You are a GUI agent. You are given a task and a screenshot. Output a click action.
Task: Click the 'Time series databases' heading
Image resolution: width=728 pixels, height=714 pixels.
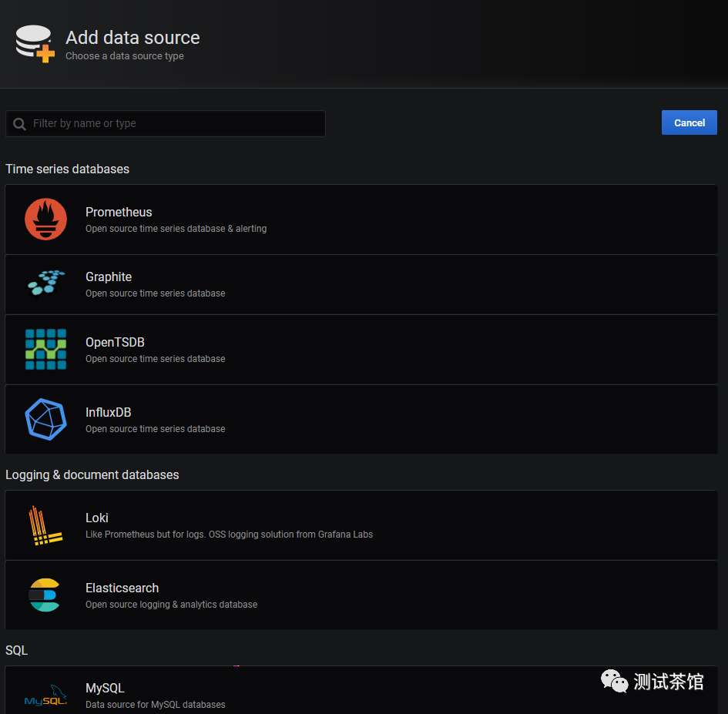pyautogui.click(x=67, y=169)
